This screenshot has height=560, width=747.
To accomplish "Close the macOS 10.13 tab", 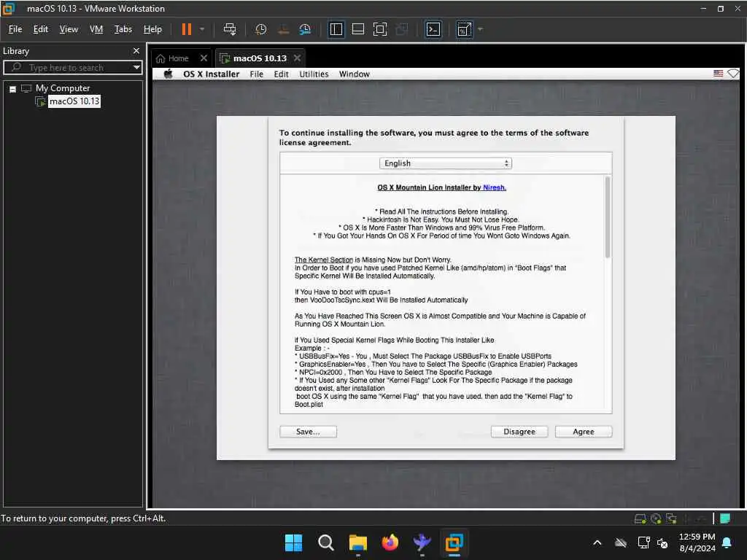I will coord(297,58).
